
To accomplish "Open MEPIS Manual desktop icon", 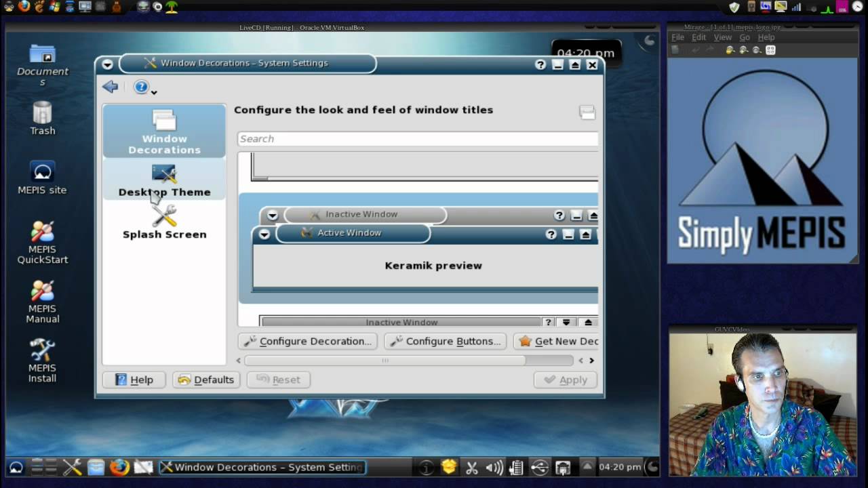I will tap(42, 302).
